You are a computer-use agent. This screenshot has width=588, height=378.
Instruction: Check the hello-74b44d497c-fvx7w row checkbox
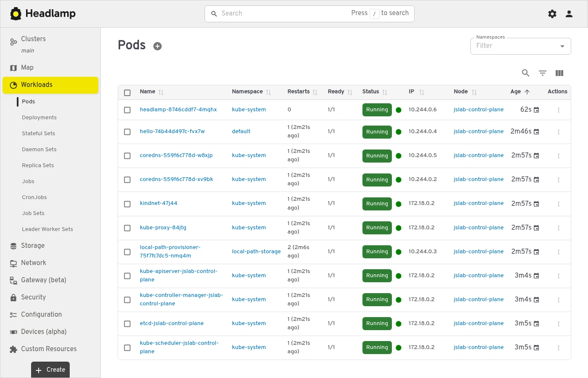click(127, 132)
